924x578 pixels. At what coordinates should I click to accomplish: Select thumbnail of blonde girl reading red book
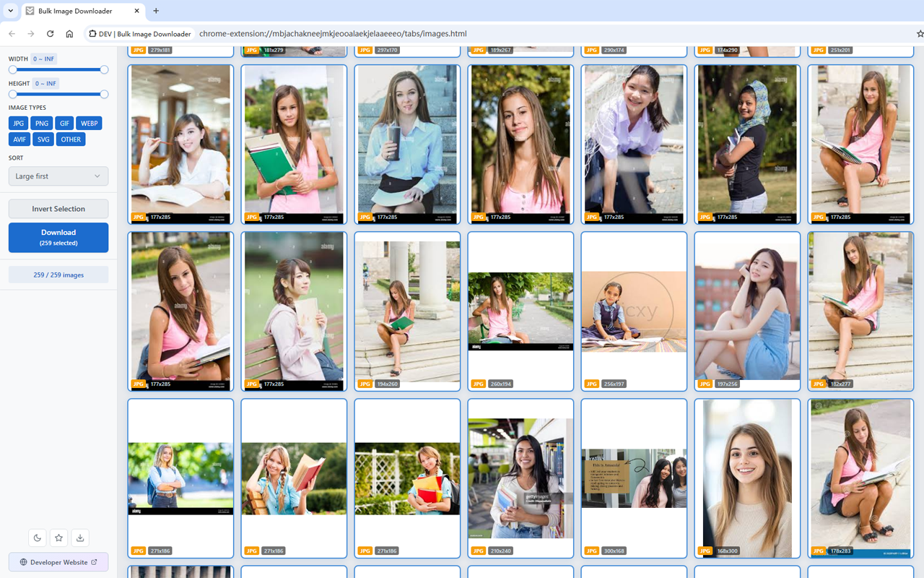pos(294,478)
